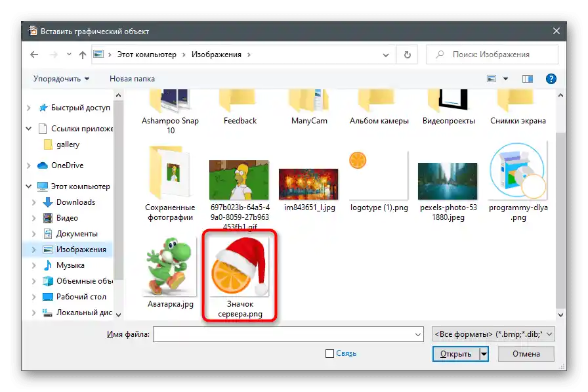Screen dimensions: 588x392
Task: Open help with the question mark icon
Action: pos(551,79)
